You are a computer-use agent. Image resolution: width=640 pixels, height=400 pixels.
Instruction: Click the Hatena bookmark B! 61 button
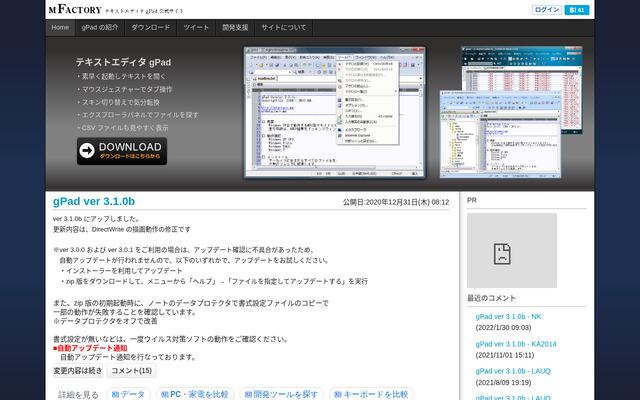(x=577, y=10)
